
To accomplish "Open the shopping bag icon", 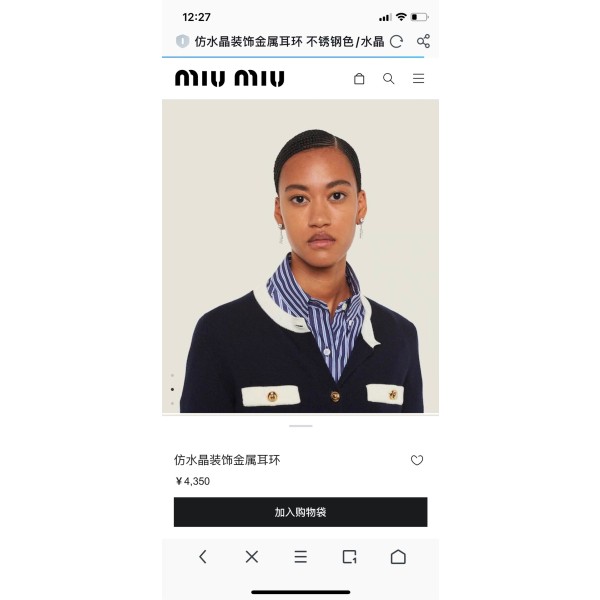I will pyautogui.click(x=359, y=78).
